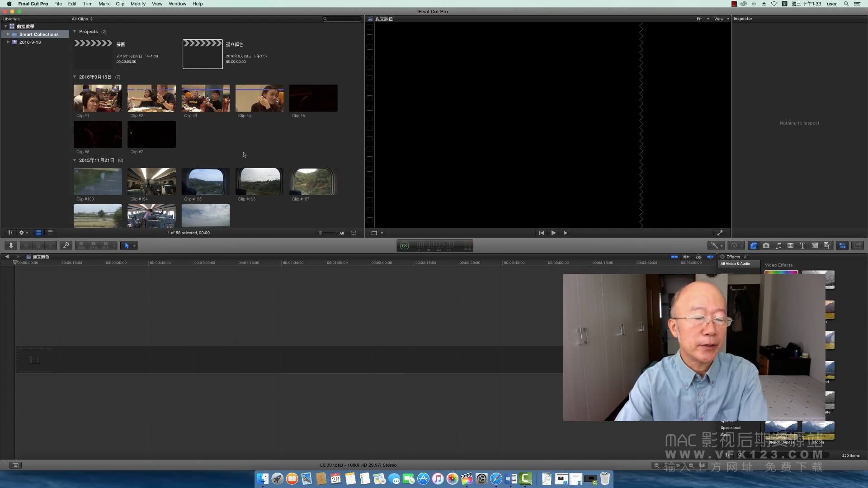Open the Music and Sound browser
The width and height of the screenshot is (868, 488).
pos(778,245)
